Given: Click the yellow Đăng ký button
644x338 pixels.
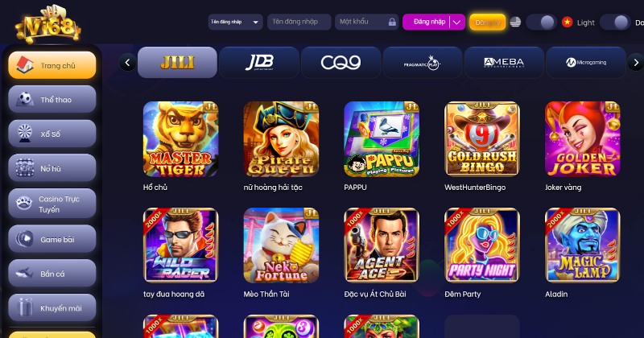Looking at the screenshot, I should coord(488,23).
